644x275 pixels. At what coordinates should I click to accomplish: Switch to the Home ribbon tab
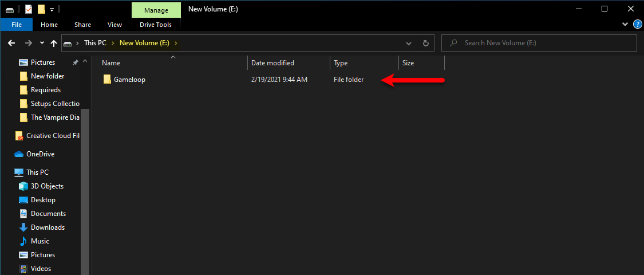coord(49,25)
